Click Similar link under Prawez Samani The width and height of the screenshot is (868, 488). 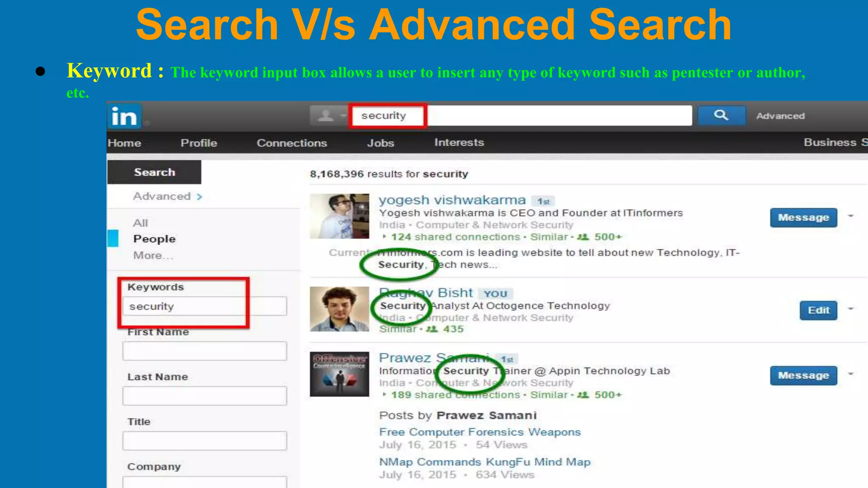(x=549, y=395)
